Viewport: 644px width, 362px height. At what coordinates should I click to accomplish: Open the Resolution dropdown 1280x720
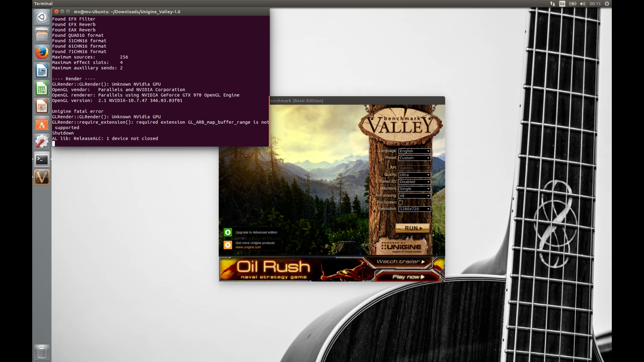click(x=415, y=209)
